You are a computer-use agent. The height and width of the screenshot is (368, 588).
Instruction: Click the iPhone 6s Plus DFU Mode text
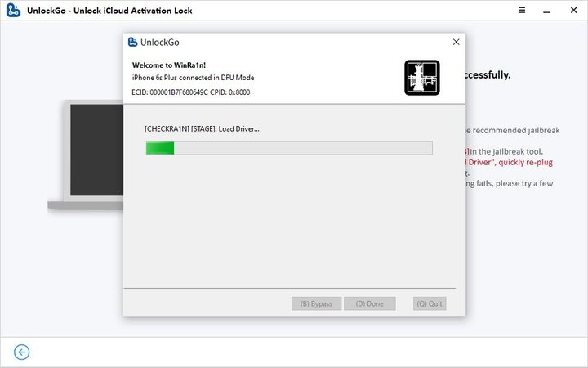pyautogui.click(x=193, y=78)
